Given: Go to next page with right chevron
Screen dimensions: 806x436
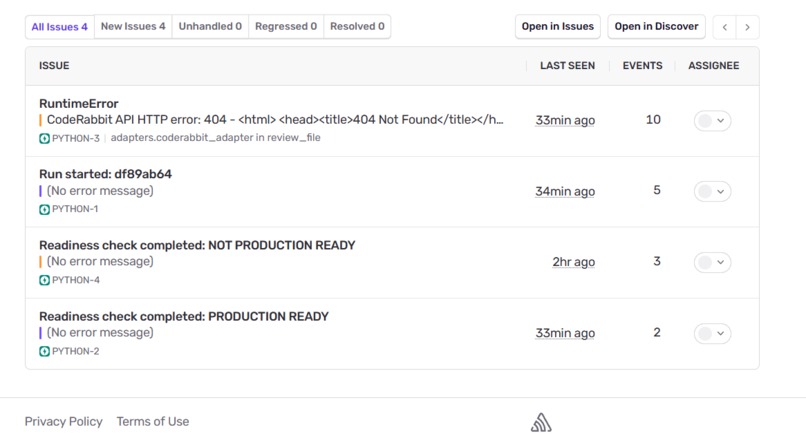Looking at the screenshot, I should coord(747,27).
